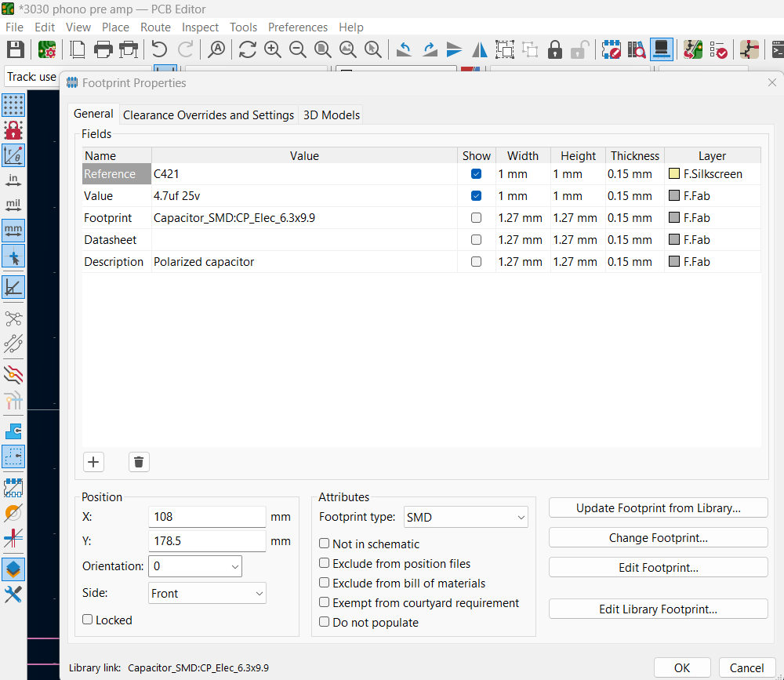Screen dimensions: 784x680
Task: Zoom in using the plus magnifier
Action: [x=273, y=49]
